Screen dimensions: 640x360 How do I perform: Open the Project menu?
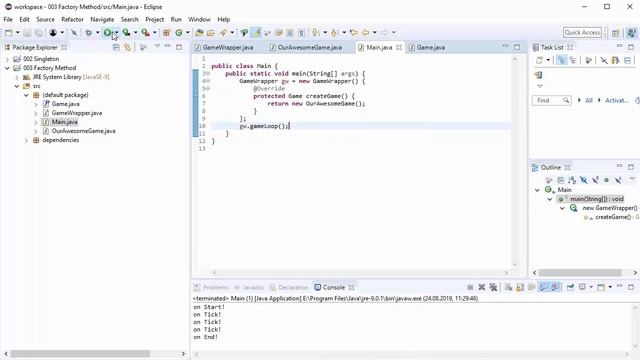tap(155, 19)
